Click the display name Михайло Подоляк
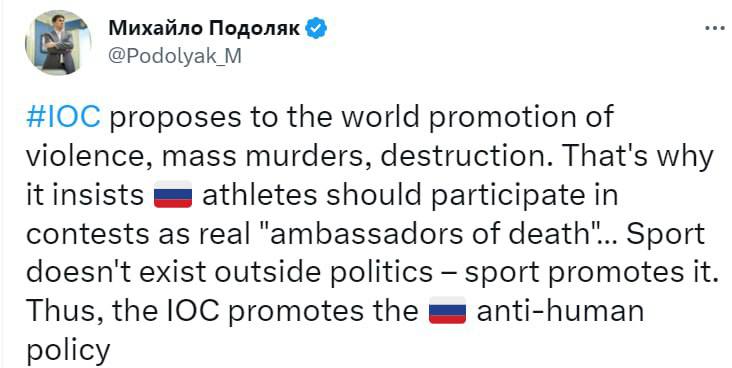Viewport: 732px width, 368px height. (204, 29)
